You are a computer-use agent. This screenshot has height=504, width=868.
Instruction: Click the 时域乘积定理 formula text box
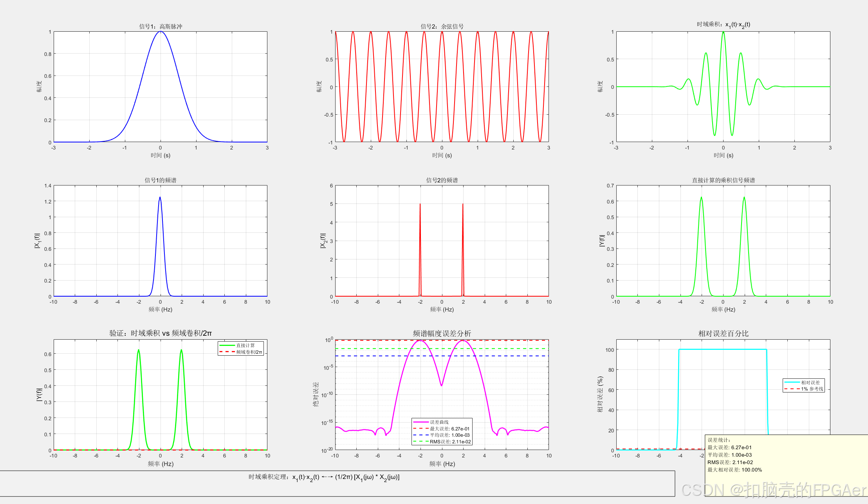pyautogui.click(x=324, y=477)
